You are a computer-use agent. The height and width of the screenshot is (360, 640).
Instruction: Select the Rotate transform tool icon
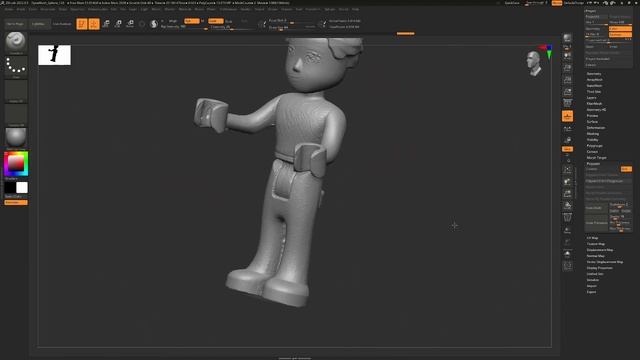[130, 24]
